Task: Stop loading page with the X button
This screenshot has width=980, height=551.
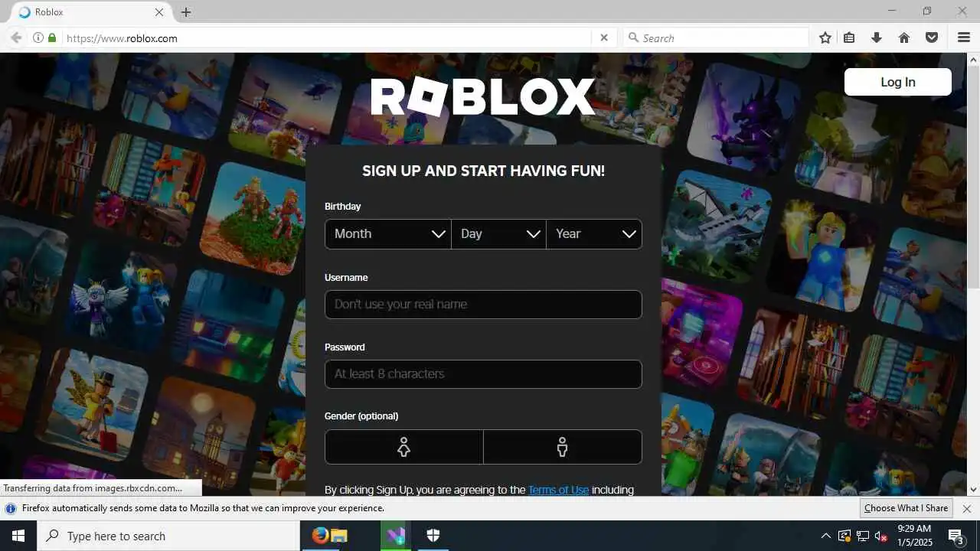Action: tap(603, 37)
